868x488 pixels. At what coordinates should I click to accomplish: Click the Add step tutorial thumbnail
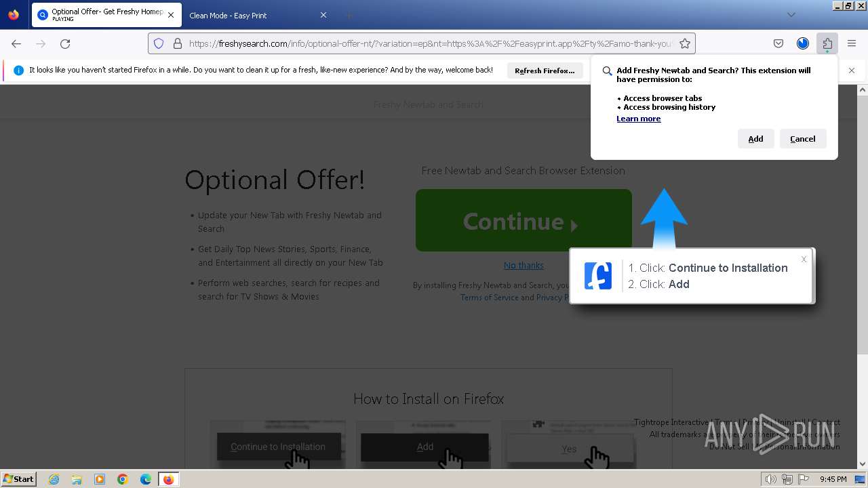coord(423,446)
